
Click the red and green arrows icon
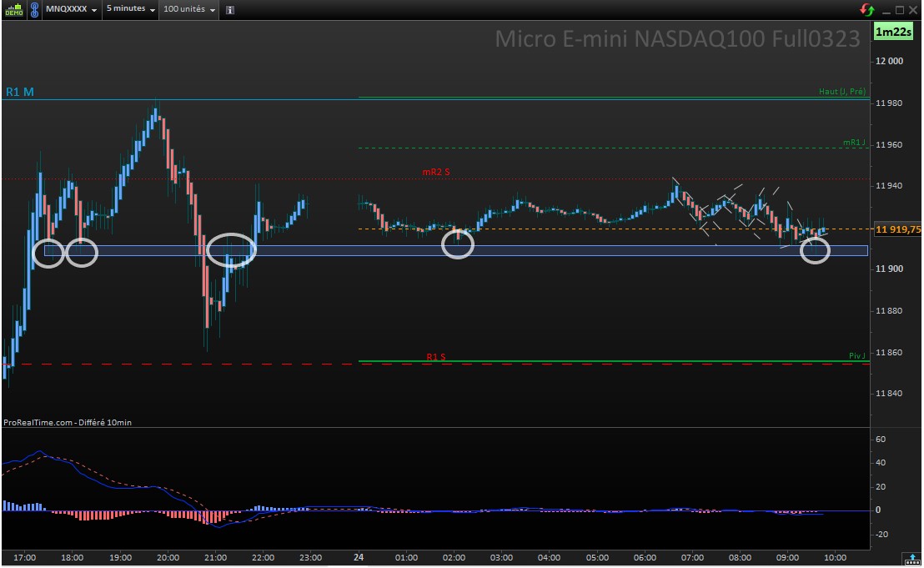pyautogui.click(x=866, y=9)
